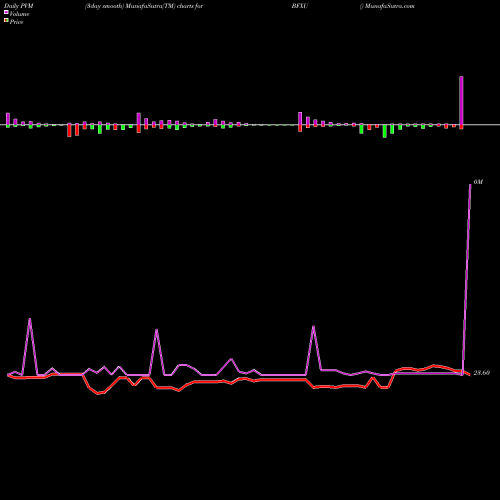The height and width of the screenshot is (500, 500).
Task: Click the red-green Price legend swatch
Action: pos(6,21)
